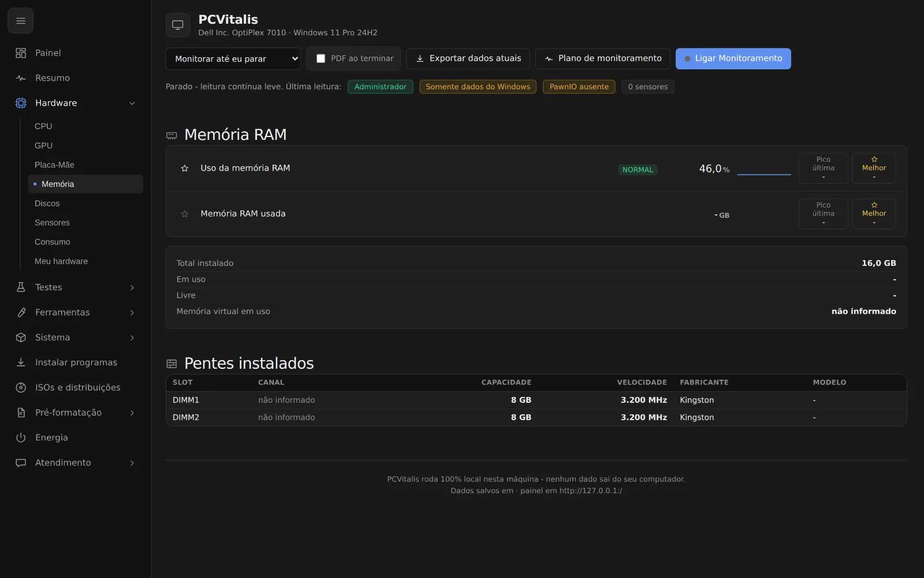Toggle the PDF ao terminar checkbox
The height and width of the screenshot is (578, 924).
[321, 58]
